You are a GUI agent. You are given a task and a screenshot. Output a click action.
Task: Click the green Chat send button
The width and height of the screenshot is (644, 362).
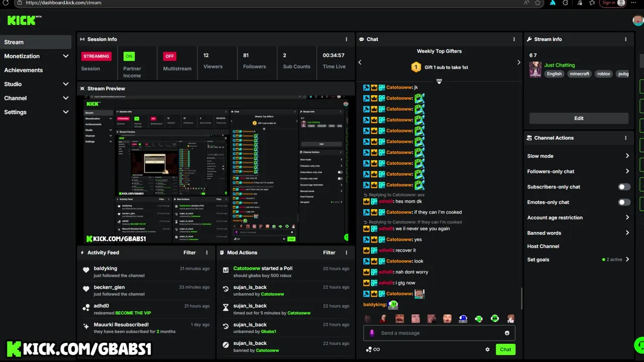pyautogui.click(x=505, y=349)
